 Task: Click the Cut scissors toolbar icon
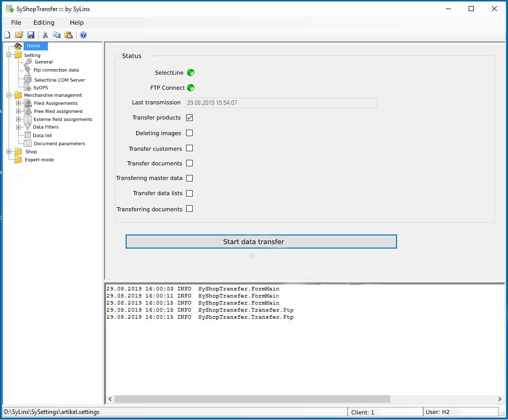[x=45, y=35]
